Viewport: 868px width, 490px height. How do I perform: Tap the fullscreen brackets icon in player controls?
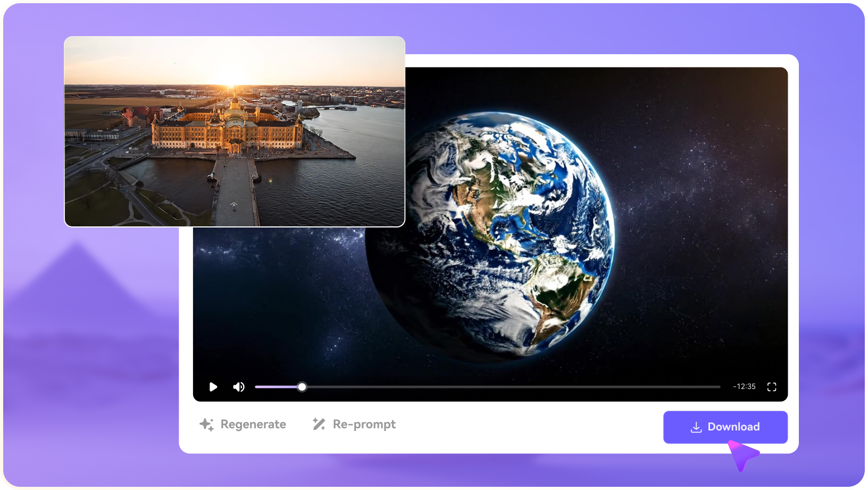coord(772,387)
